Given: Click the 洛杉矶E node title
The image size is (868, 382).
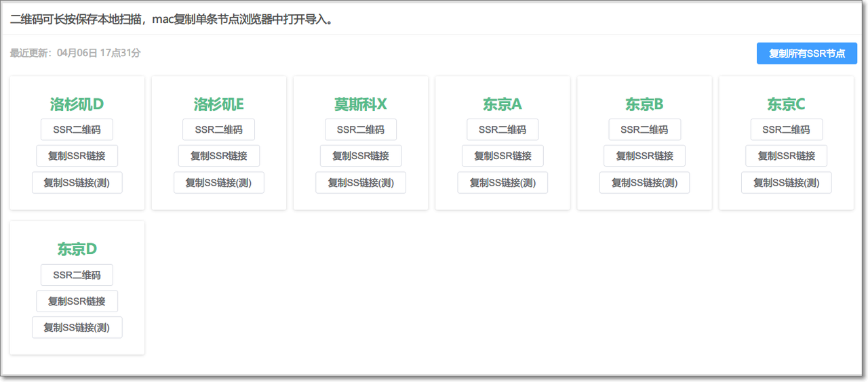Looking at the screenshot, I should coord(218,104).
